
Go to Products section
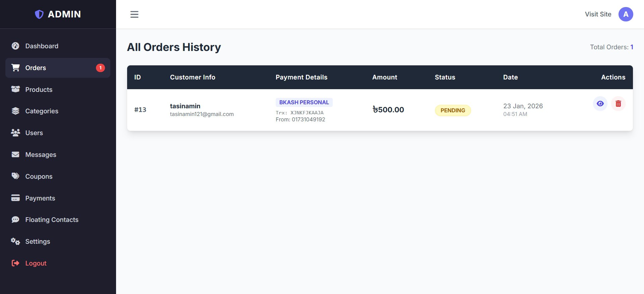(39, 90)
